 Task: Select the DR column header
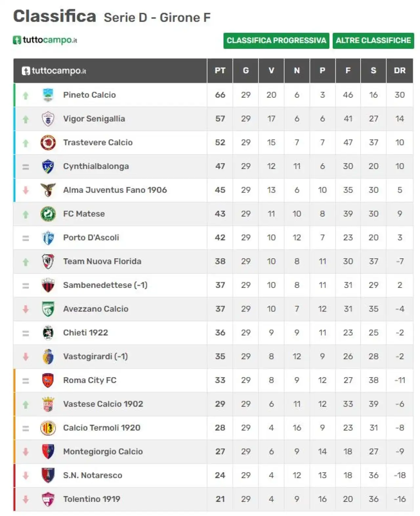tap(400, 71)
